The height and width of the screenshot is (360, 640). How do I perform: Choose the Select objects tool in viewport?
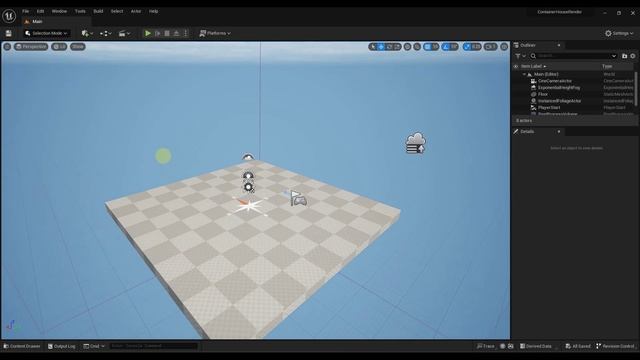(373, 47)
